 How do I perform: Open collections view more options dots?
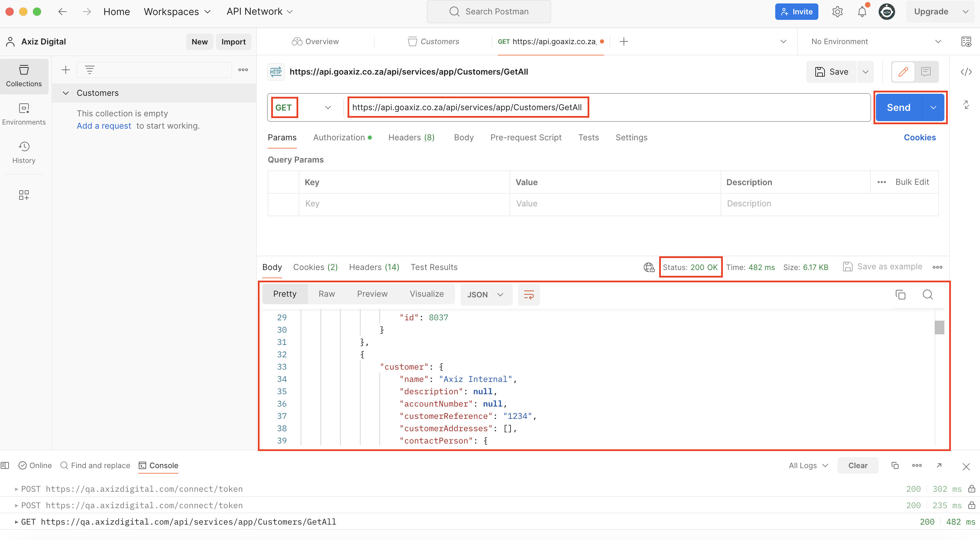pyautogui.click(x=243, y=70)
